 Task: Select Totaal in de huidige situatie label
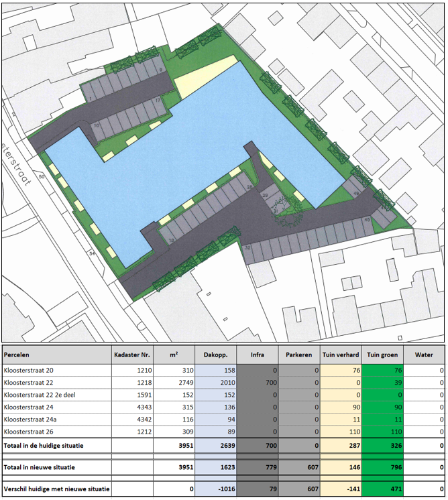(x=44, y=446)
